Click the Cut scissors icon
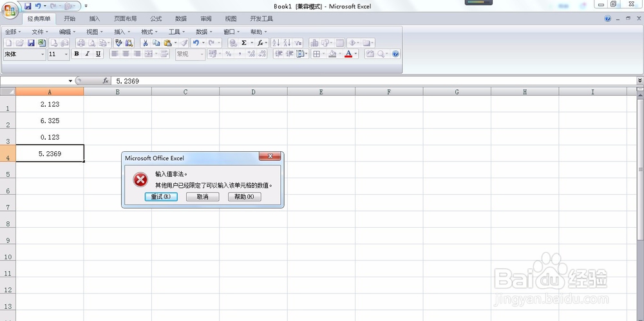This screenshot has height=321, width=644. [x=145, y=42]
